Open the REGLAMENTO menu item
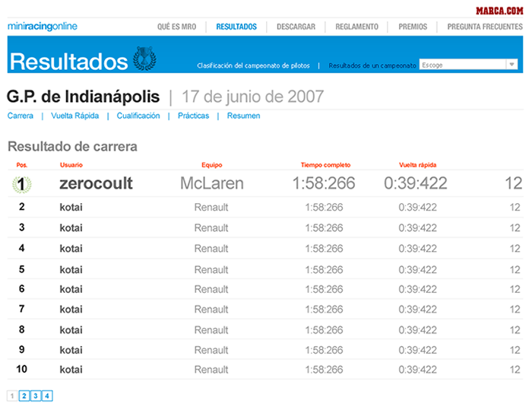Viewport: 532px width, 413px height. coord(357,27)
